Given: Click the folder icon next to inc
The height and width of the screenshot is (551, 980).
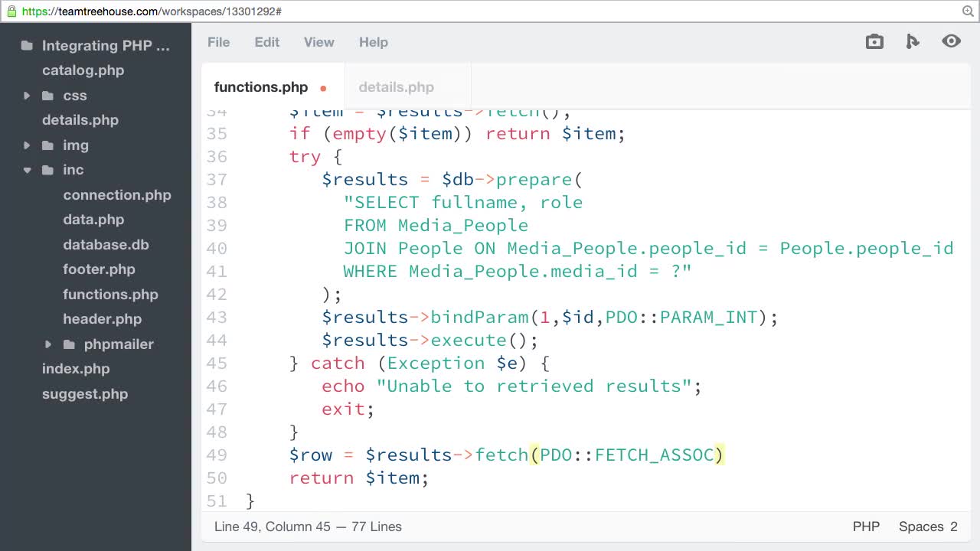Looking at the screenshot, I should point(47,170).
